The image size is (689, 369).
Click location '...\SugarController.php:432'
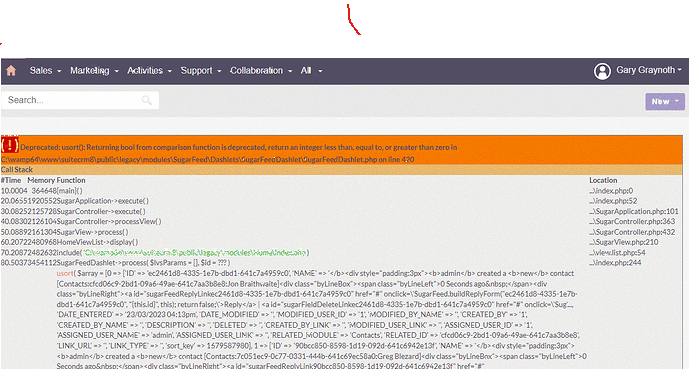632,232
